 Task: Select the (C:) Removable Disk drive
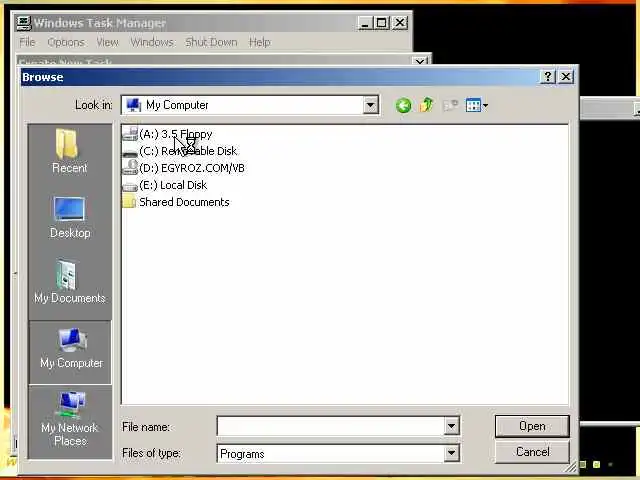click(180, 151)
